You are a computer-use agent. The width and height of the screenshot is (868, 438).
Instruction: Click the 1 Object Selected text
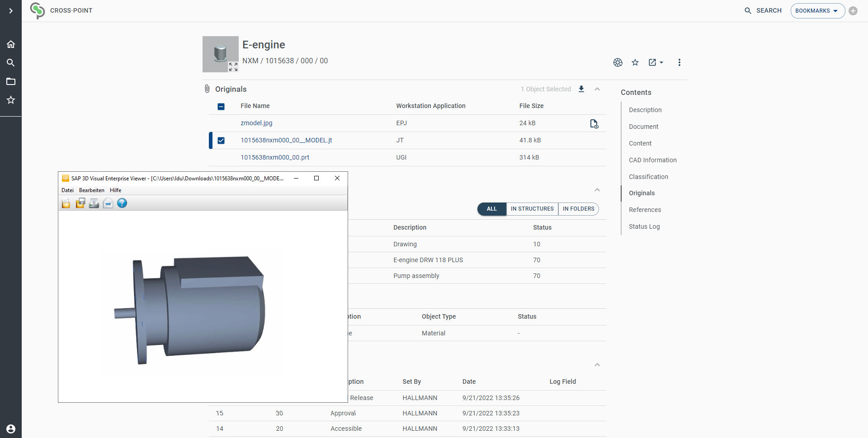click(546, 89)
